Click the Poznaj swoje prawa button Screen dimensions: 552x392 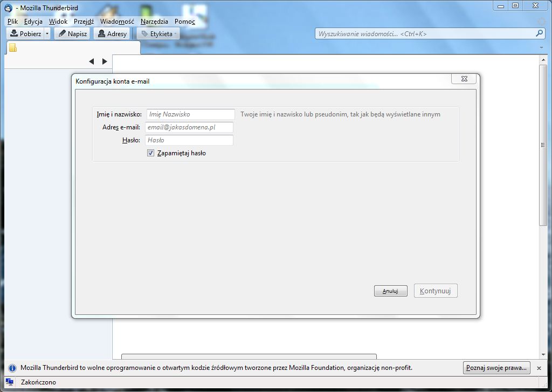click(496, 368)
